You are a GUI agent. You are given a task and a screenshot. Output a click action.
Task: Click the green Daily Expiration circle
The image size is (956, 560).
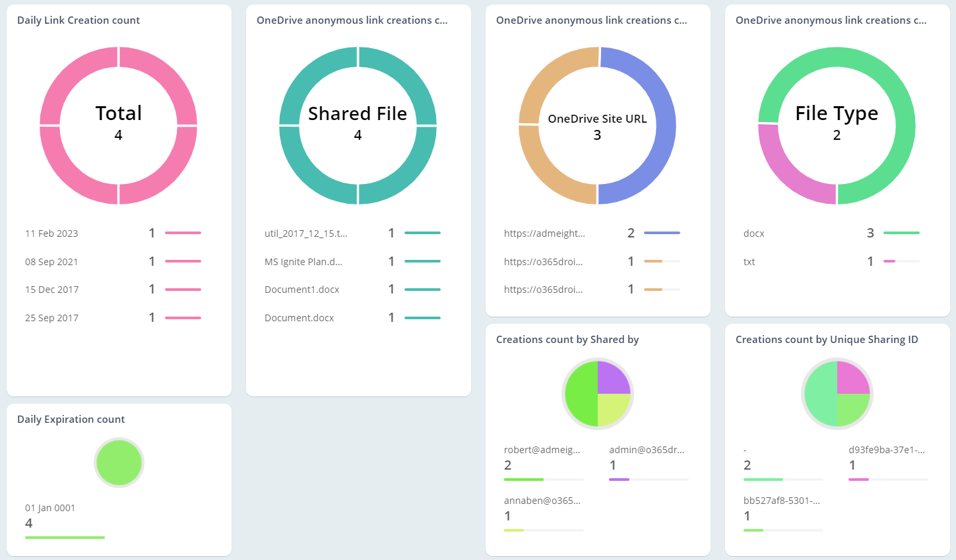click(119, 462)
